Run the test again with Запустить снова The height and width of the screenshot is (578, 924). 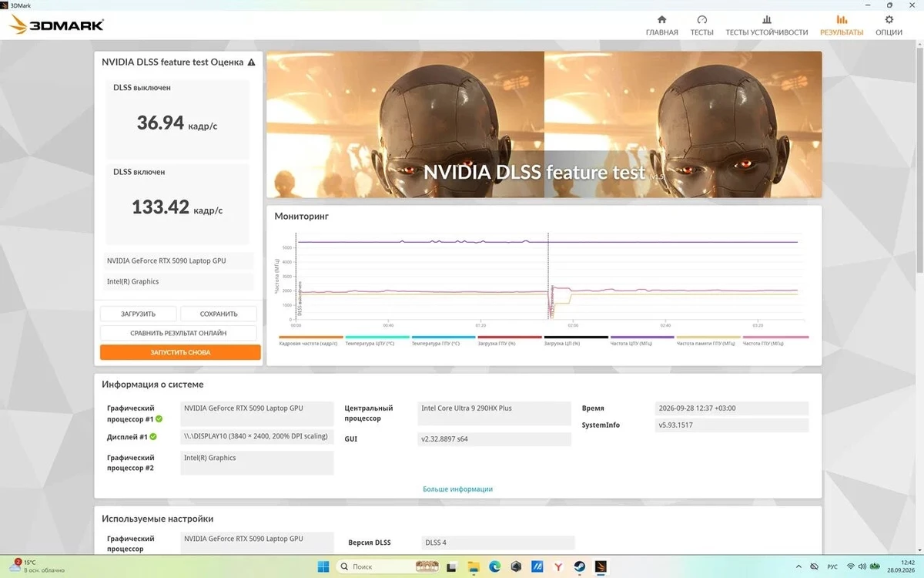180,352
